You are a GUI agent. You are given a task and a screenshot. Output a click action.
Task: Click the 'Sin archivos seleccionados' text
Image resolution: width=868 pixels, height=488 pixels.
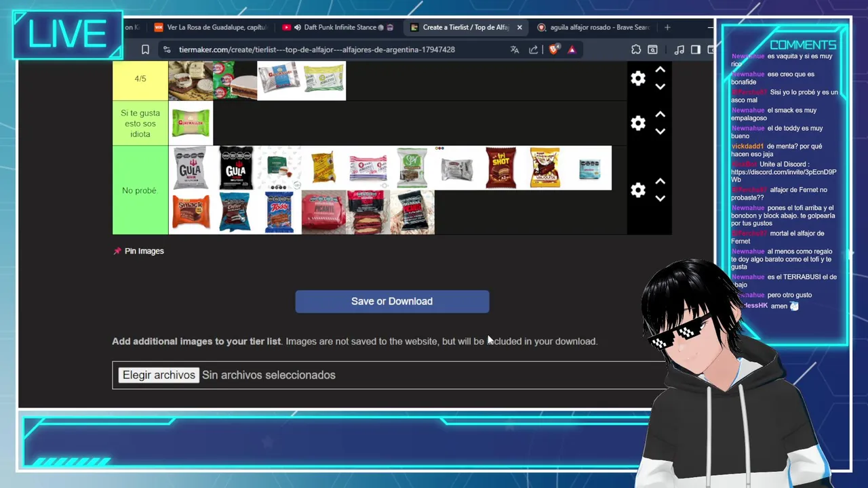pos(269,375)
